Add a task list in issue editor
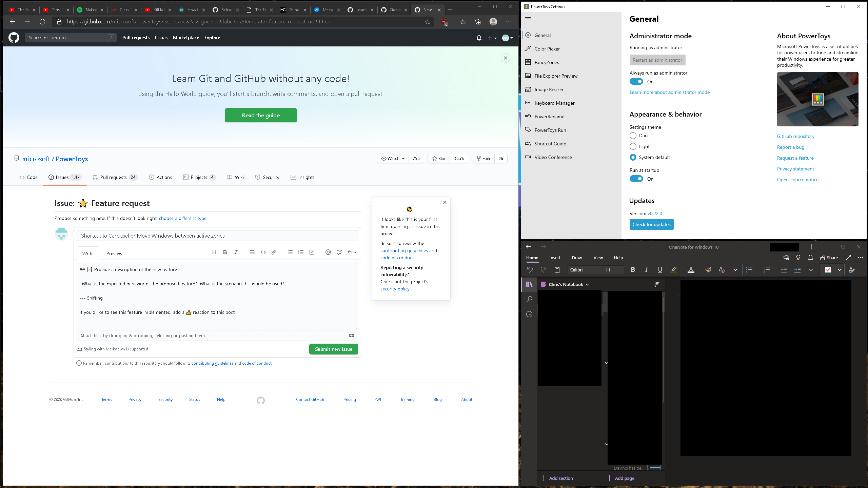 (x=312, y=252)
